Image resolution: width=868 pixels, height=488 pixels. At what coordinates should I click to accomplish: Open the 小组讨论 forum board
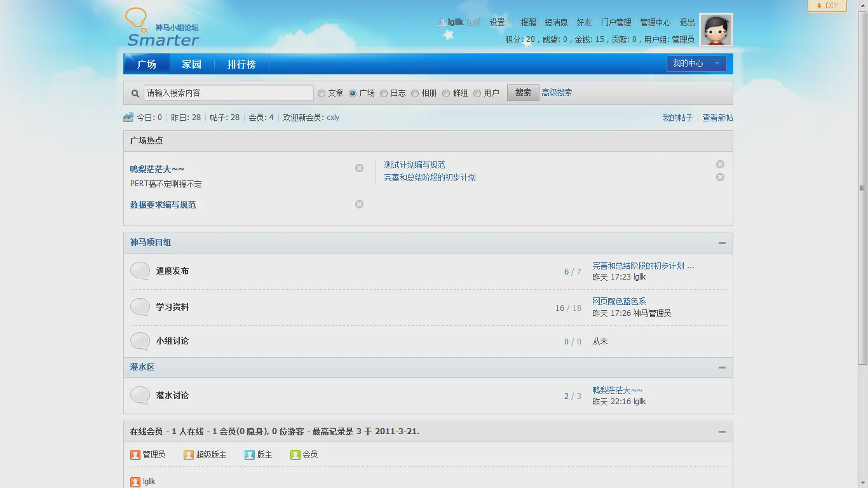pos(172,341)
